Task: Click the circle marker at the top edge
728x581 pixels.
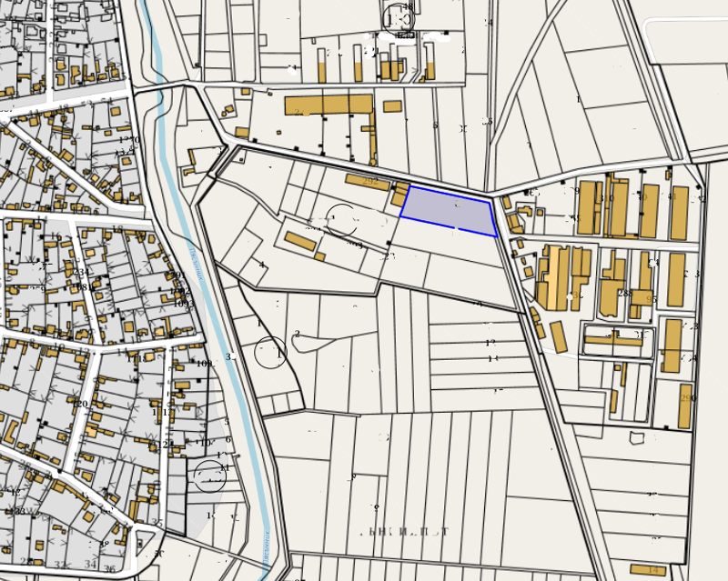Action: coord(399,20)
